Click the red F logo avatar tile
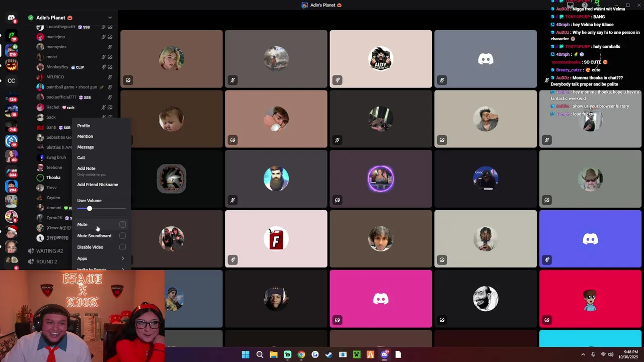The width and height of the screenshot is (644, 362). point(276,239)
